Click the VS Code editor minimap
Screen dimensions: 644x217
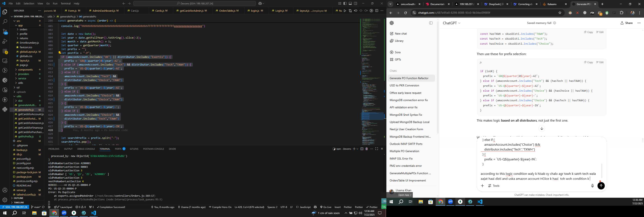(372, 81)
